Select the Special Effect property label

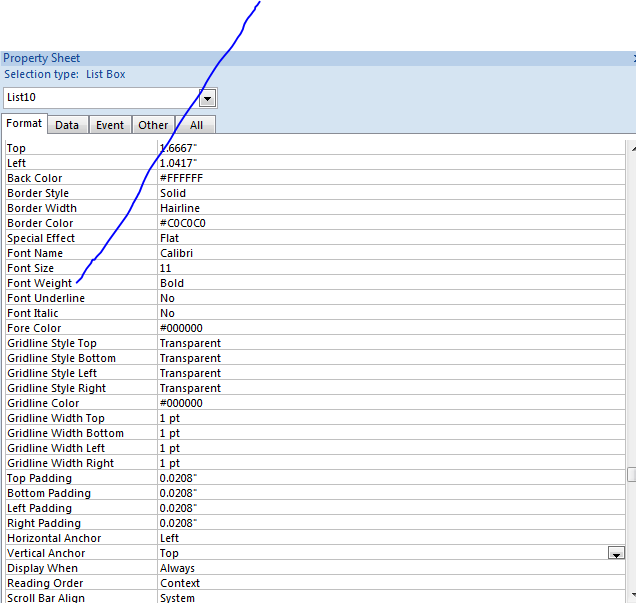[41, 238]
